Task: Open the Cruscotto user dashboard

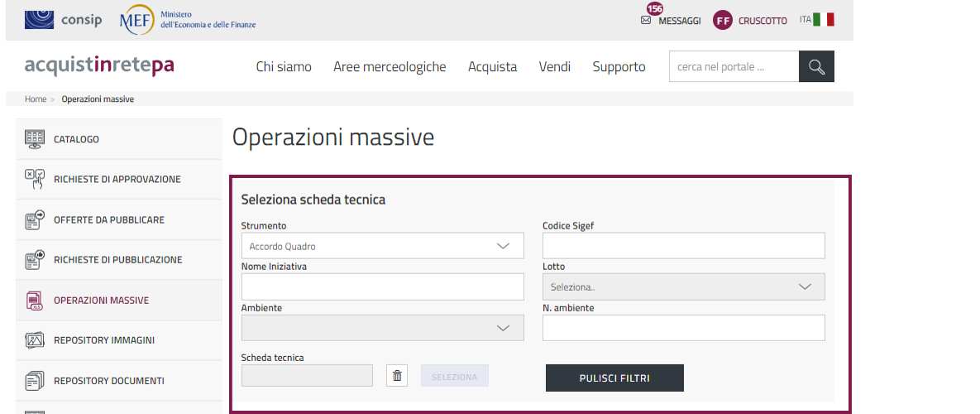Action: [x=750, y=21]
